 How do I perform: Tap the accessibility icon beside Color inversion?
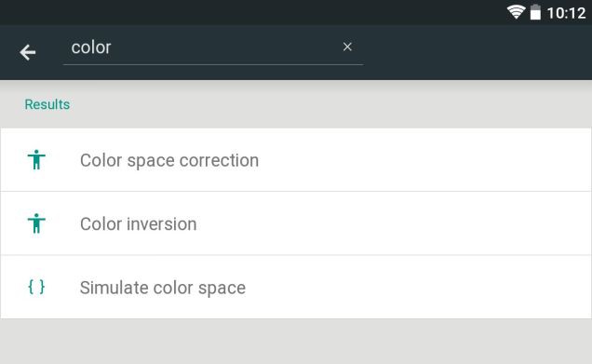(36, 223)
